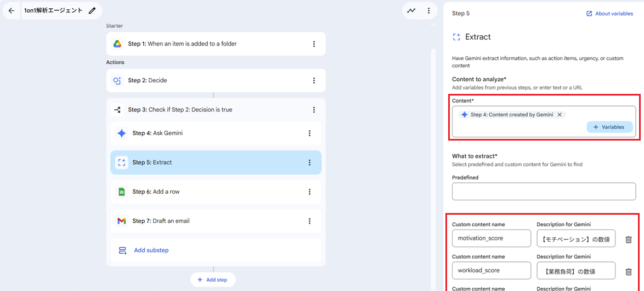This screenshot has height=291, width=644.
Task: Delete the workload_score custom content row
Action: pos(629,271)
